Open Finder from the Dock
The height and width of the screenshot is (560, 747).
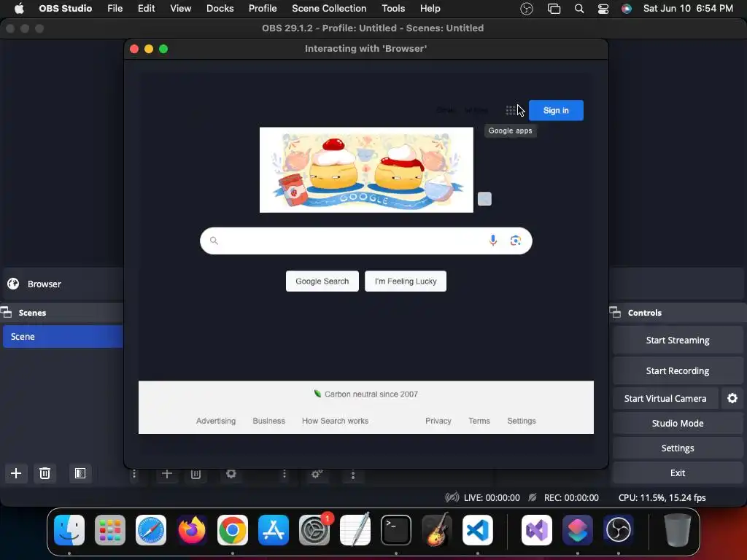point(69,530)
